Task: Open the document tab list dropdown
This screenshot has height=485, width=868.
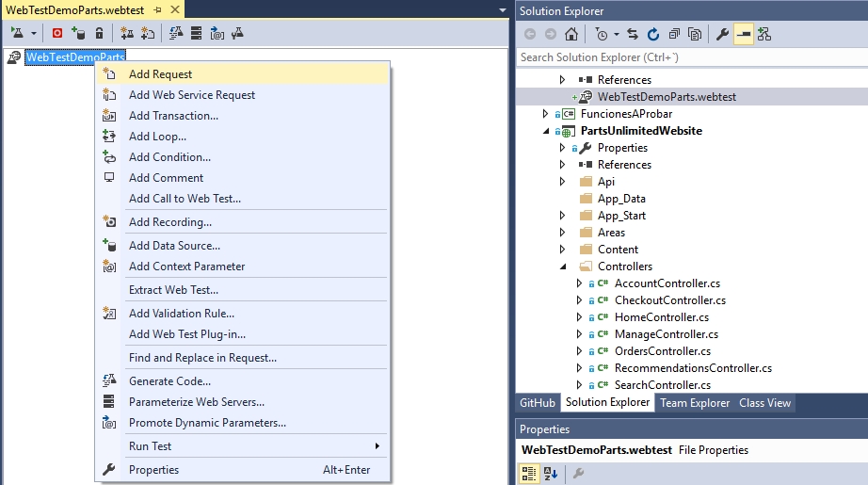Action: coord(503,10)
